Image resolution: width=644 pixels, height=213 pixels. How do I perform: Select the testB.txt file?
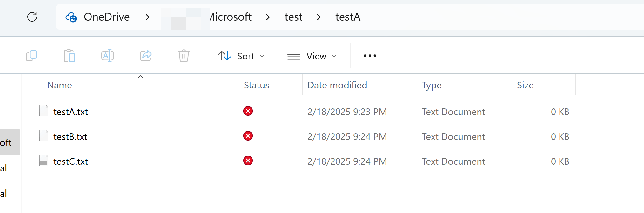[70, 137]
